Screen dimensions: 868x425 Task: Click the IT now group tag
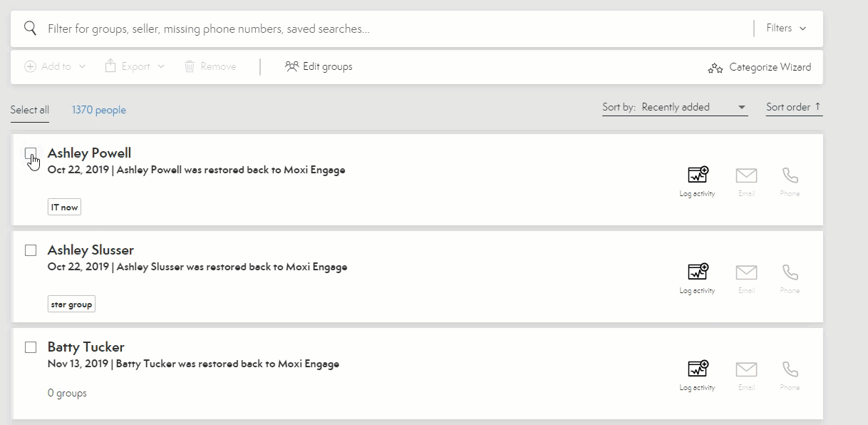(64, 206)
